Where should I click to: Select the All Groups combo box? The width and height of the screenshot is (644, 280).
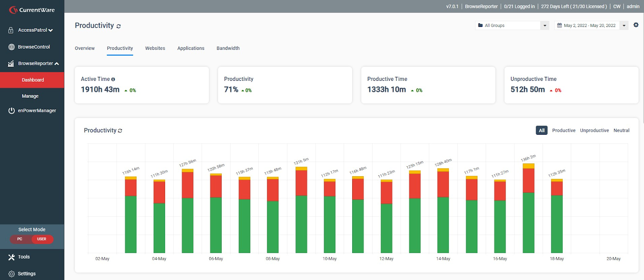tap(512, 25)
